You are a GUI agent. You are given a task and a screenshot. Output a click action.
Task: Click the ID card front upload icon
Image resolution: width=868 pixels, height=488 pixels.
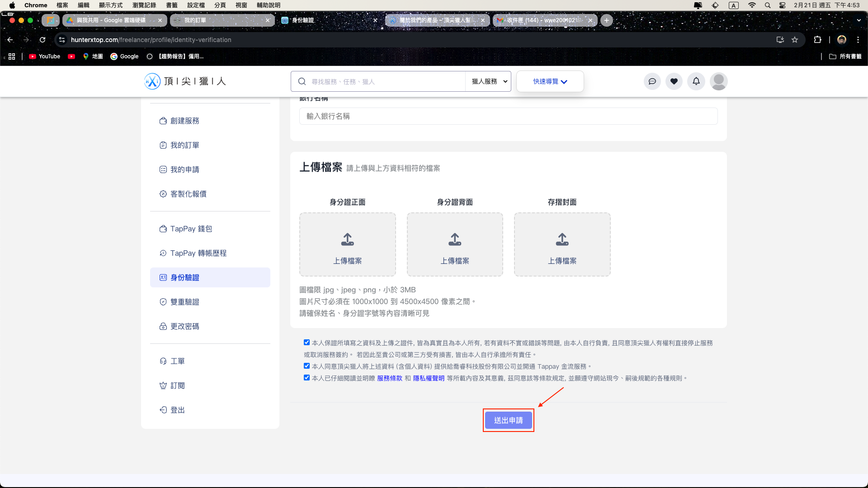(347, 239)
